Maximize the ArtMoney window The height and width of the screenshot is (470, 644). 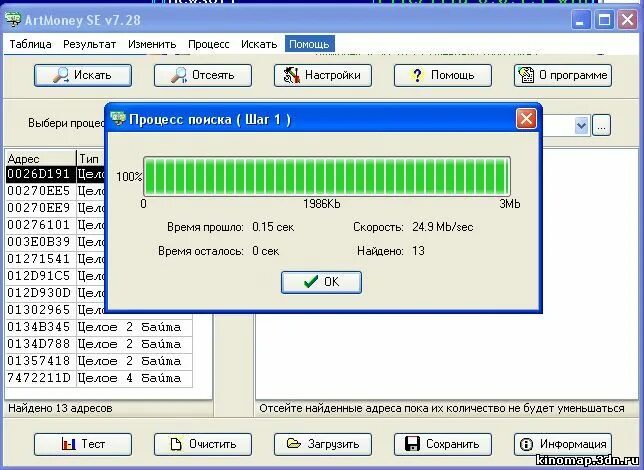click(604, 20)
